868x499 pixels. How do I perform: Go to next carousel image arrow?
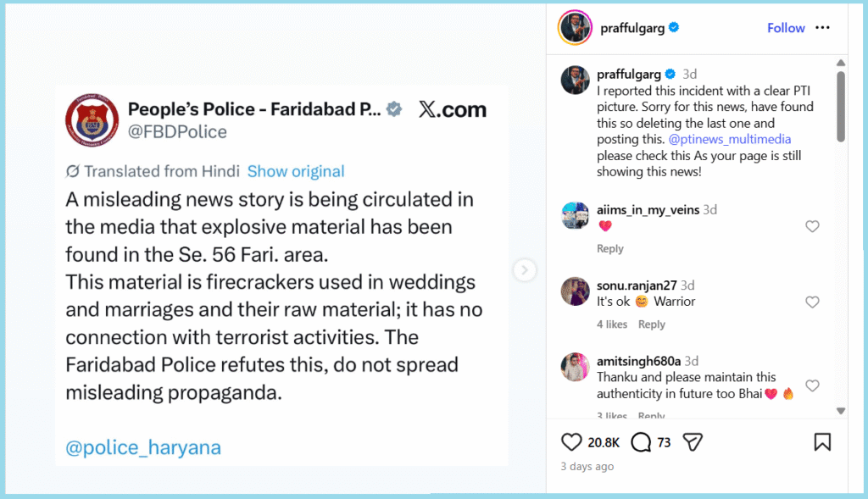coord(526,270)
